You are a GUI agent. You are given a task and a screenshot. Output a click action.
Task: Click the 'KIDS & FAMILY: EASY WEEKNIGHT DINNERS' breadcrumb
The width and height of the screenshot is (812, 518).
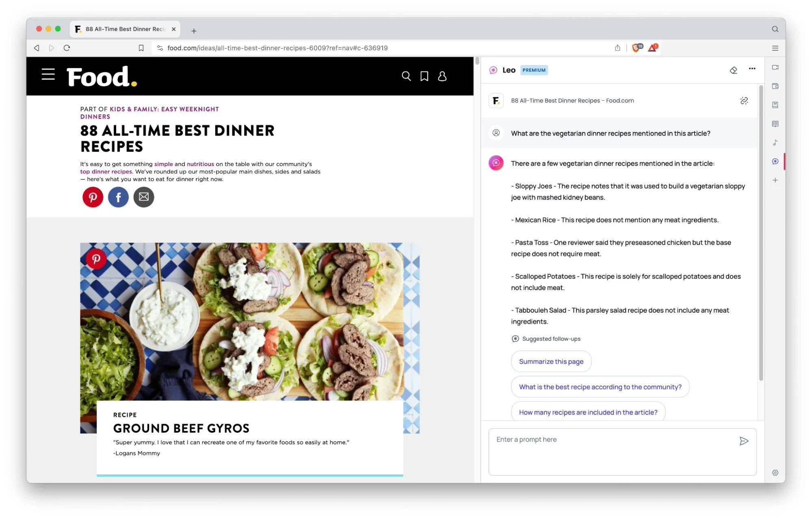[149, 112]
